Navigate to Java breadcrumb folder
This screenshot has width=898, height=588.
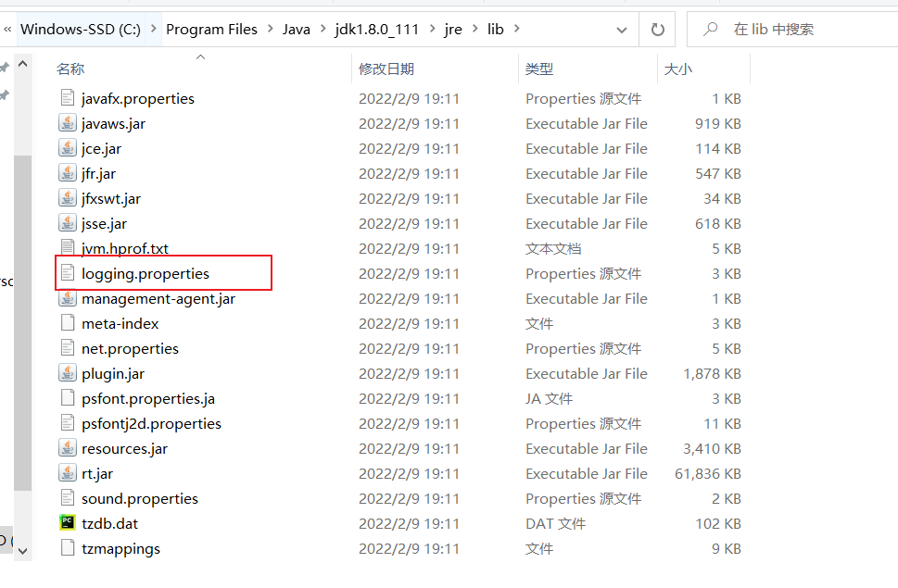point(296,30)
